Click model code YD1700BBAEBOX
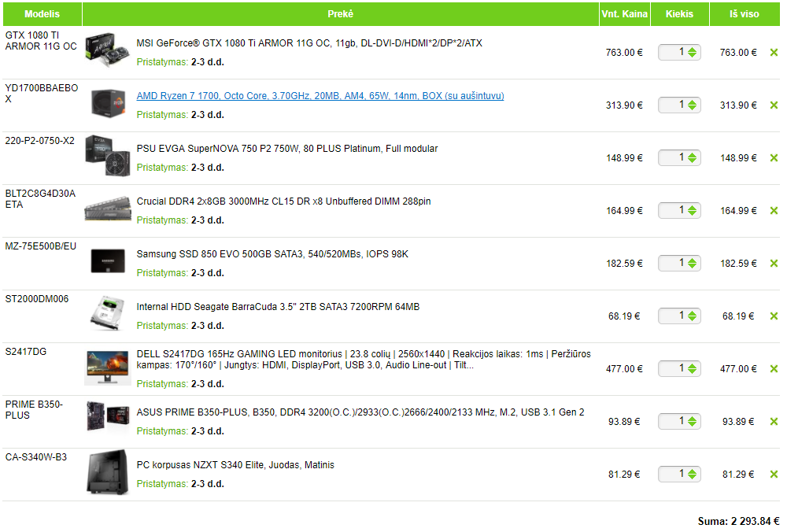 (x=42, y=94)
